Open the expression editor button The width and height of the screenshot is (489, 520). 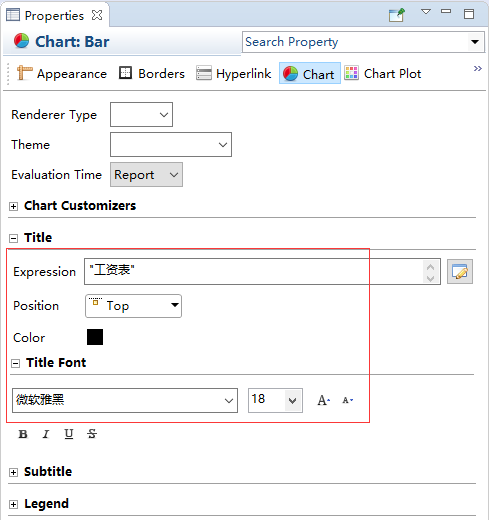tap(460, 272)
